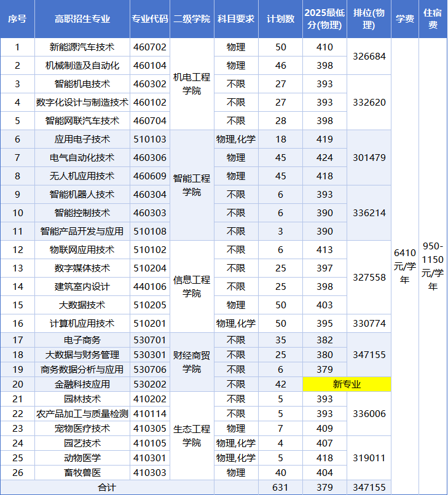448x495 pixels.
Task: Click the 信息工程学院 merged cell
Action: coord(192,287)
